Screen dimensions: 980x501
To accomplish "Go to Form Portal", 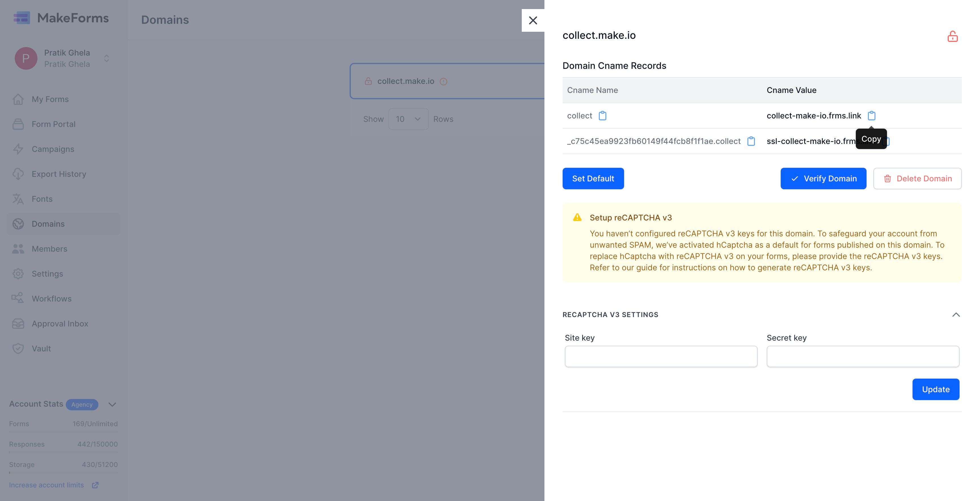I will pyautogui.click(x=63, y=124).
